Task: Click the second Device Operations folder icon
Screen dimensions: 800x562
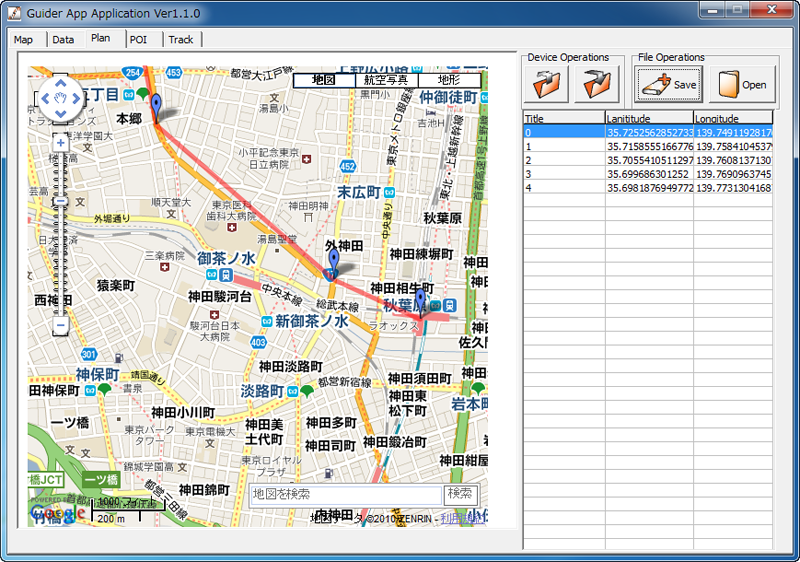Action: [x=596, y=84]
